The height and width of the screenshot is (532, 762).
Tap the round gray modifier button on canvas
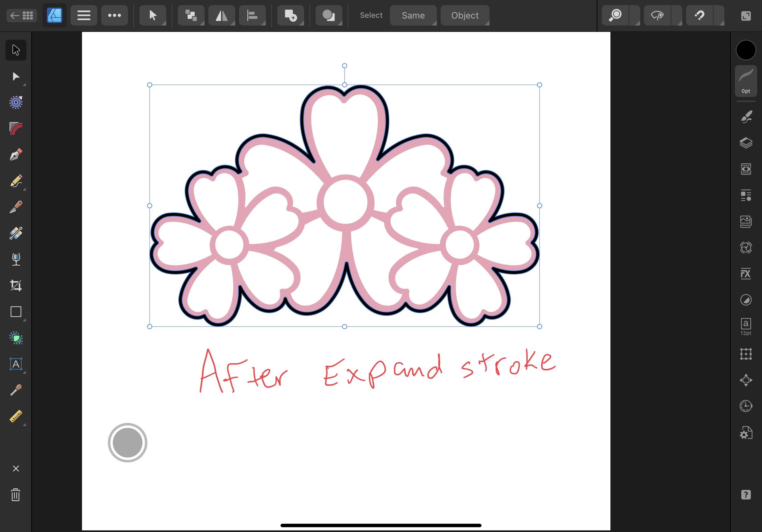tap(127, 442)
